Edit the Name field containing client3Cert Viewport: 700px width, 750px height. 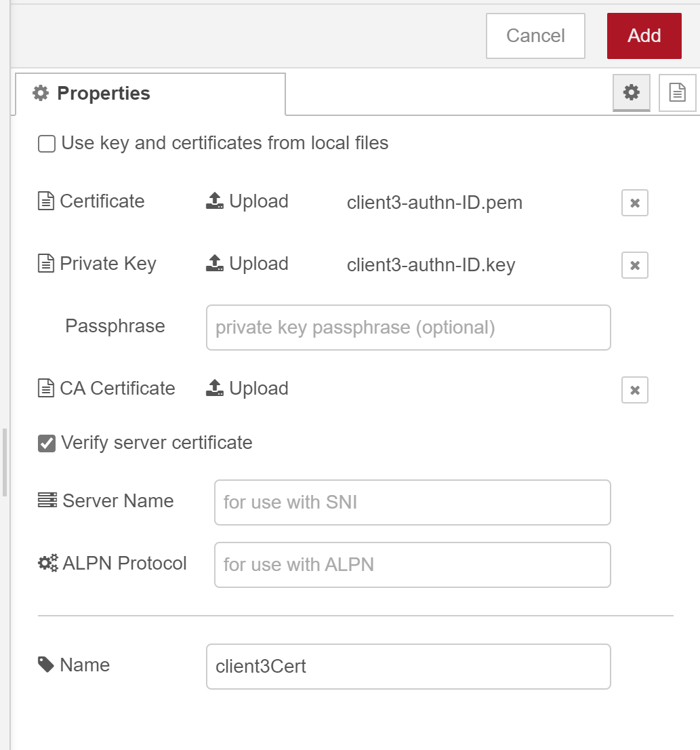point(408,667)
